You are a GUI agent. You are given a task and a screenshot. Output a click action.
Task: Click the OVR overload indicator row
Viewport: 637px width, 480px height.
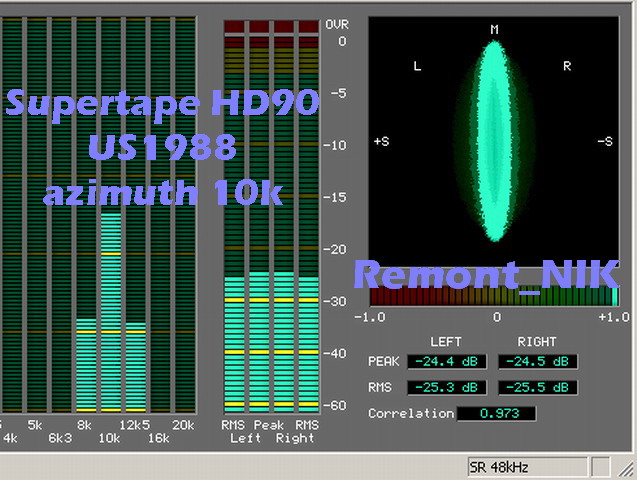point(271,26)
